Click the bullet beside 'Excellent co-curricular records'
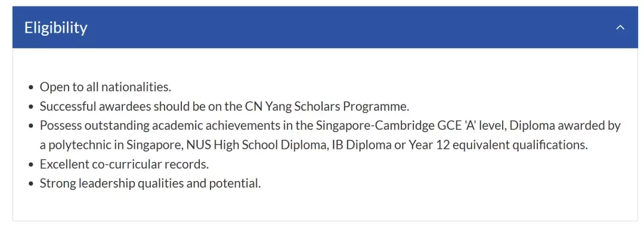 [x=32, y=165]
